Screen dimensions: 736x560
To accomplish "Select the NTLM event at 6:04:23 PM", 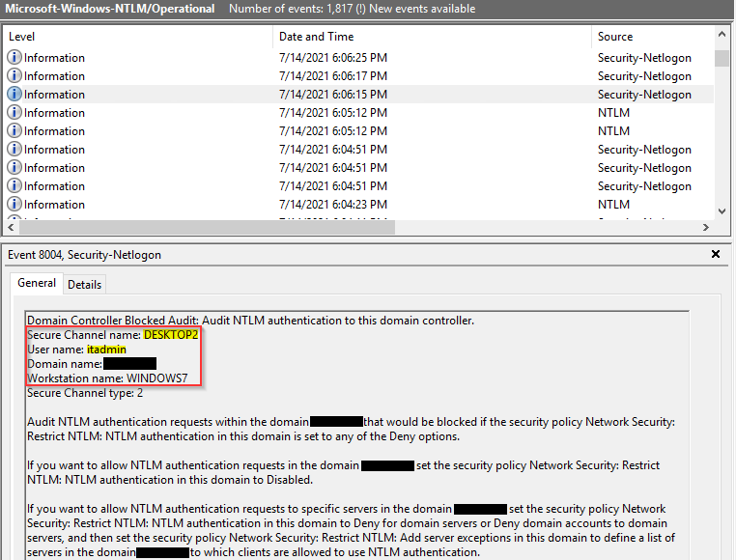I will pyautogui.click(x=612, y=205).
